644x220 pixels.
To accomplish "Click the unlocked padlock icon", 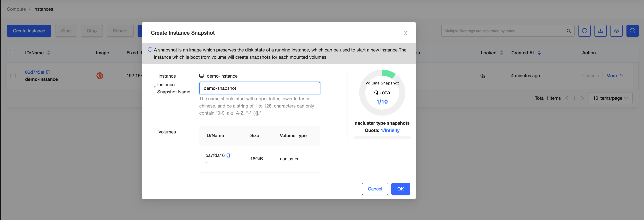I will tap(483, 76).
